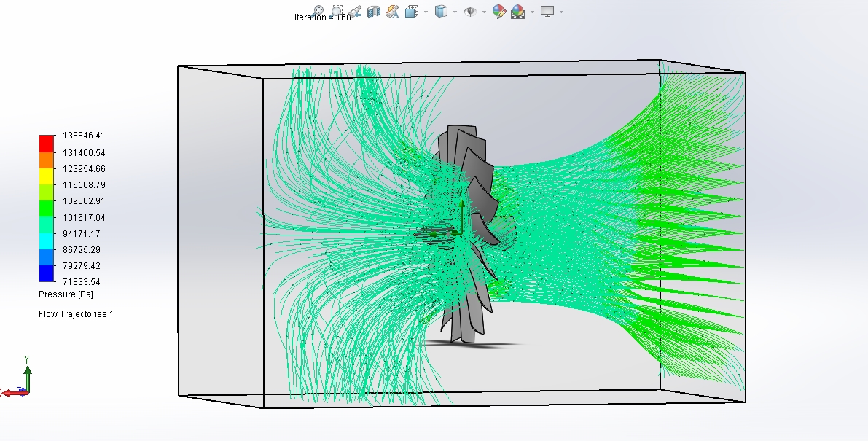Click the maximum legend value 138846.41

[84, 136]
